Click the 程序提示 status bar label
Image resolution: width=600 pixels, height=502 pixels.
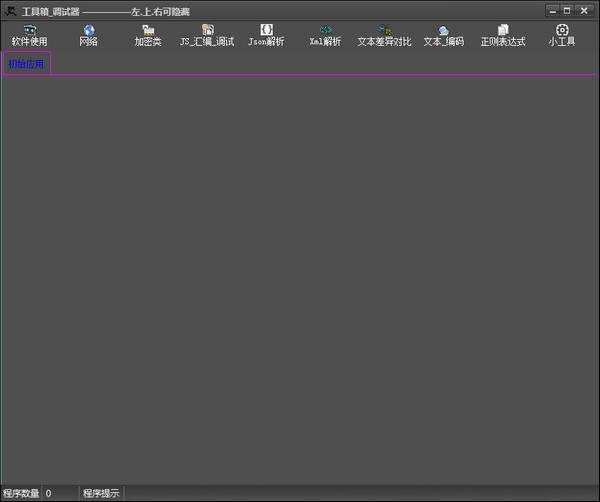[x=101, y=494]
